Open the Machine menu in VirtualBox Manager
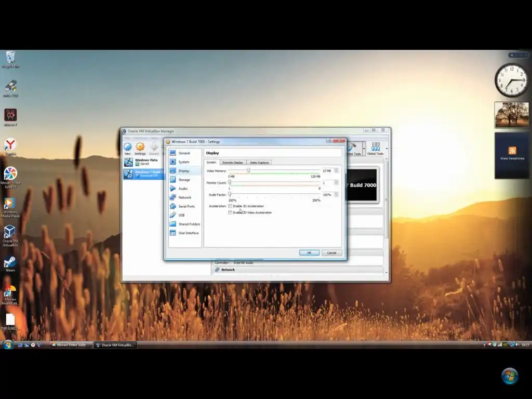Image resolution: width=532 pixels, height=399 pixels. pyautogui.click(x=140, y=138)
